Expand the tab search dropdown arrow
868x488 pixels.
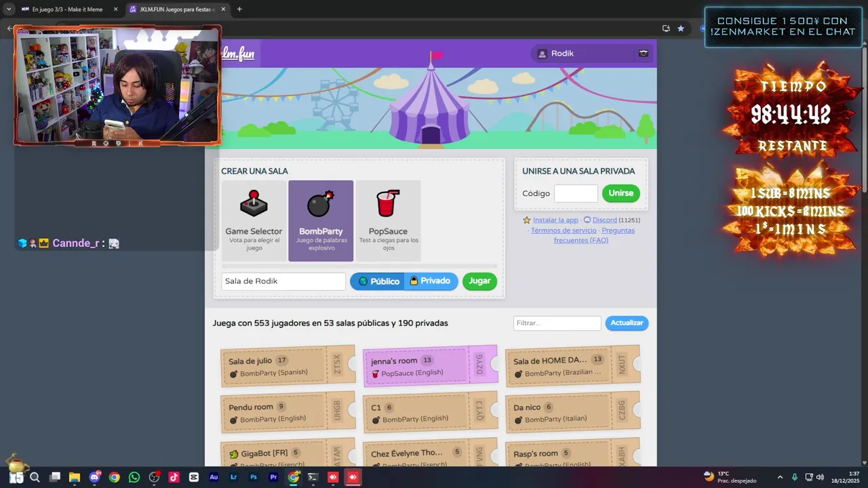tap(8, 9)
